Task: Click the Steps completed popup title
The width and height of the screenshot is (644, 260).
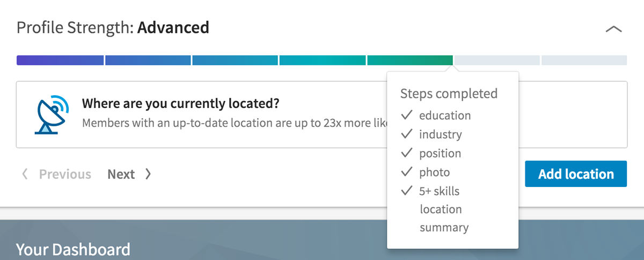Action: point(449,93)
